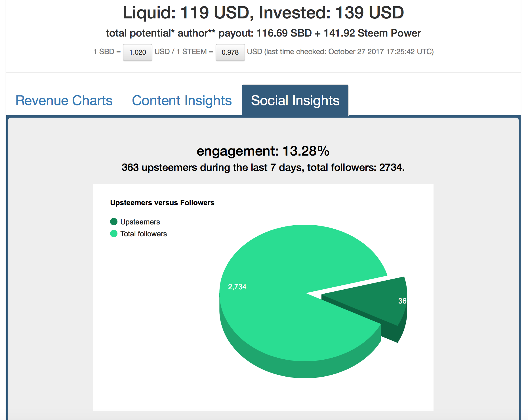Image resolution: width=528 pixels, height=420 pixels.
Task: Click the last time checked timestamp text
Action: 340,52
